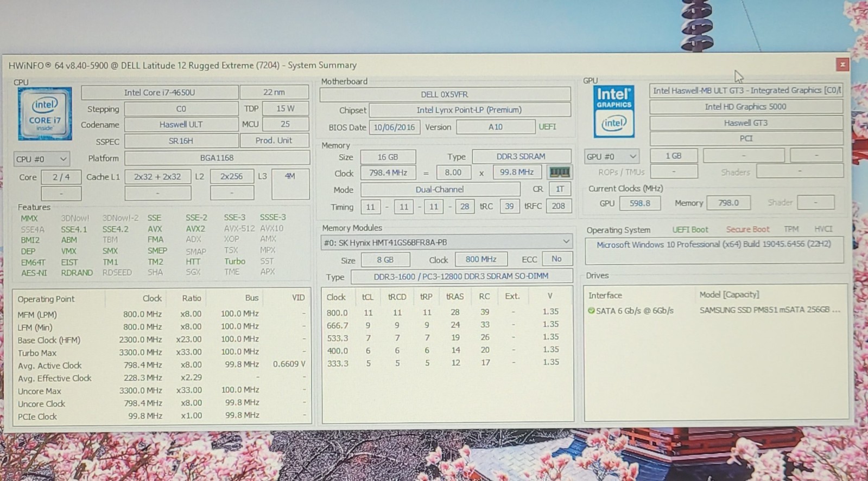Click the TPM indicator
Screen dimensions: 868x481
click(x=791, y=229)
